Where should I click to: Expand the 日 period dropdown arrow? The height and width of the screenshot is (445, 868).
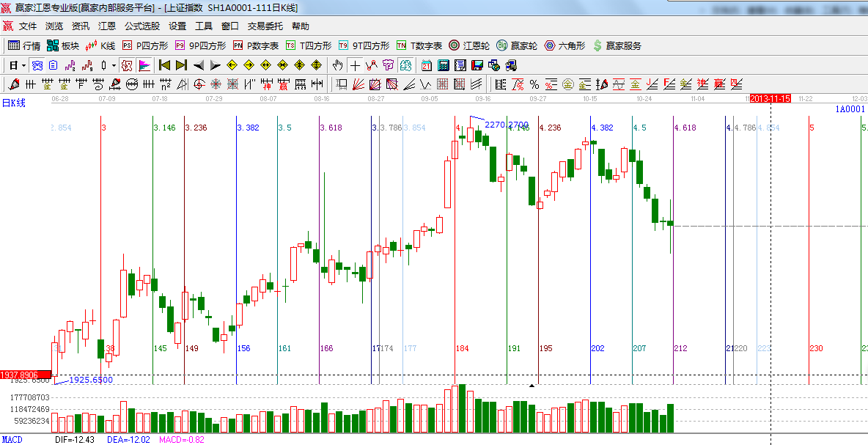point(23,65)
